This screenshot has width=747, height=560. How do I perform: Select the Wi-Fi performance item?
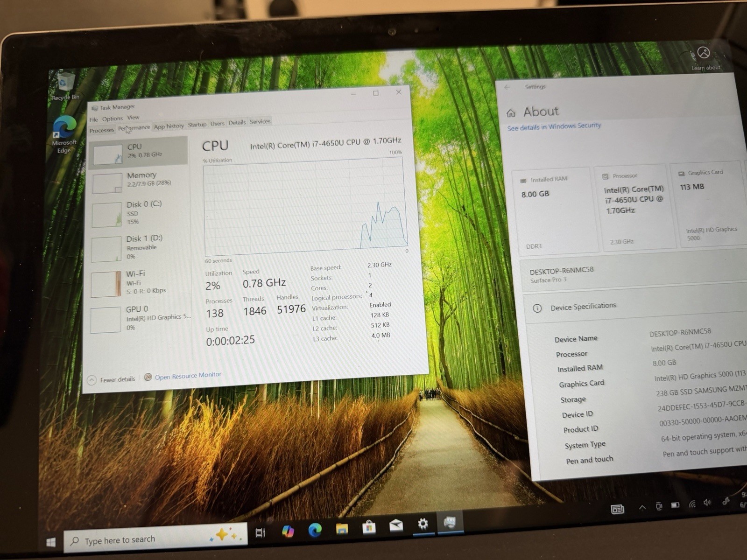click(139, 283)
